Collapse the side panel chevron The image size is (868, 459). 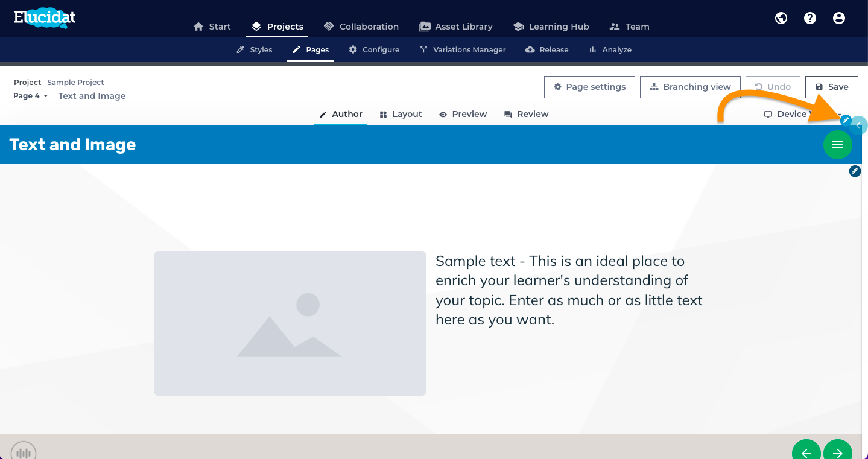pyautogui.click(x=859, y=125)
